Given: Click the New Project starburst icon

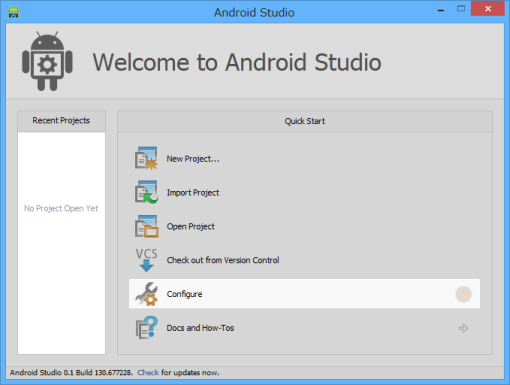Looking at the screenshot, I should (x=146, y=158).
